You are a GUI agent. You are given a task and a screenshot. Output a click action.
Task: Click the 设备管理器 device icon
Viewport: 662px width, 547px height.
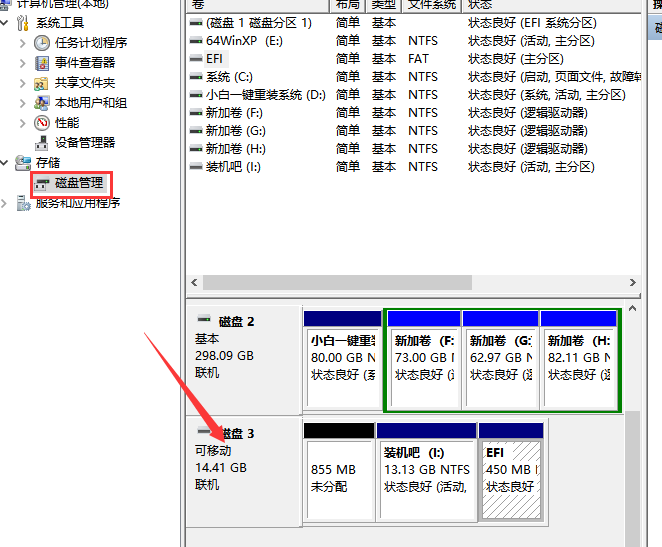coord(42,142)
